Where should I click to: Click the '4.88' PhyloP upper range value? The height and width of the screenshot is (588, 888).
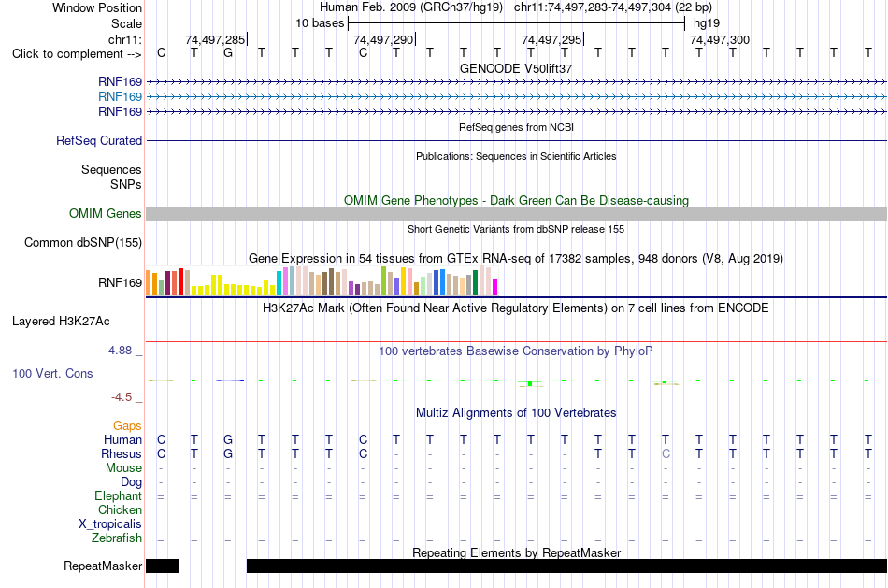click(120, 351)
